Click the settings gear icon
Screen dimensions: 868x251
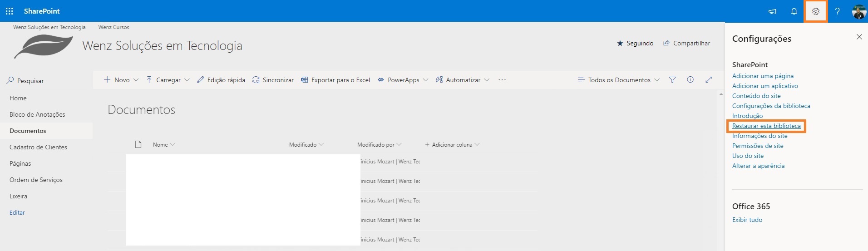(x=816, y=11)
